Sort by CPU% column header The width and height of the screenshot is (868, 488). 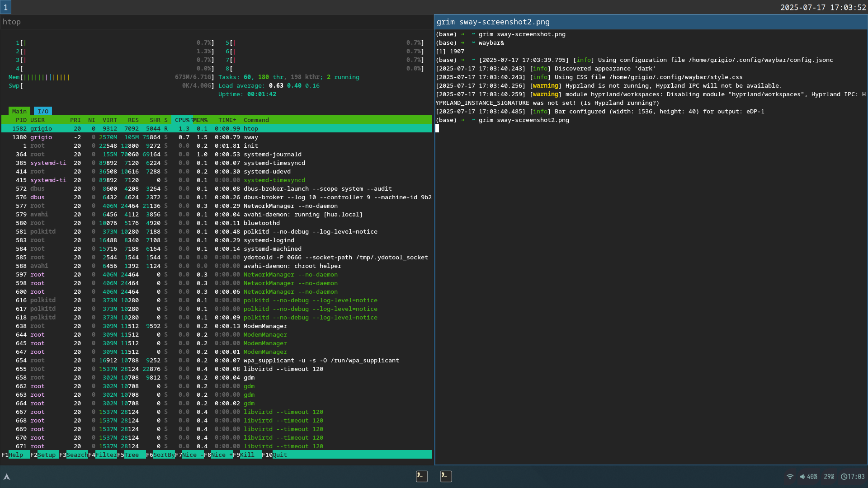(182, 120)
